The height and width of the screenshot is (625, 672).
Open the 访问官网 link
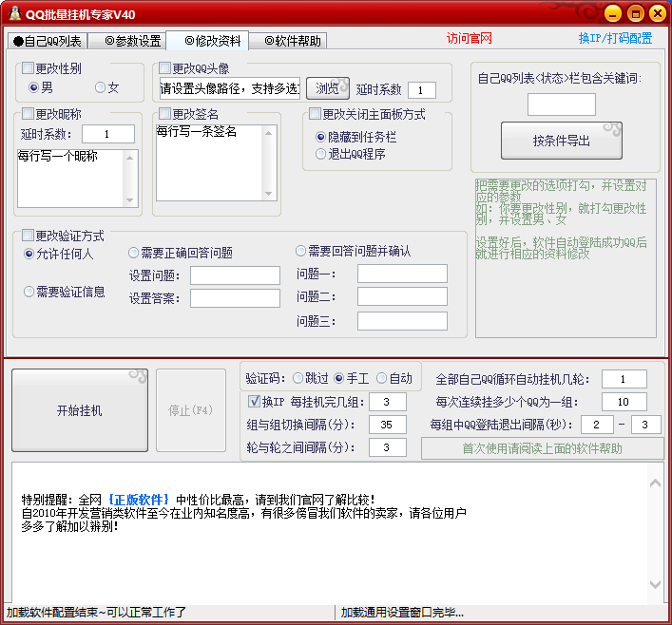(x=469, y=39)
